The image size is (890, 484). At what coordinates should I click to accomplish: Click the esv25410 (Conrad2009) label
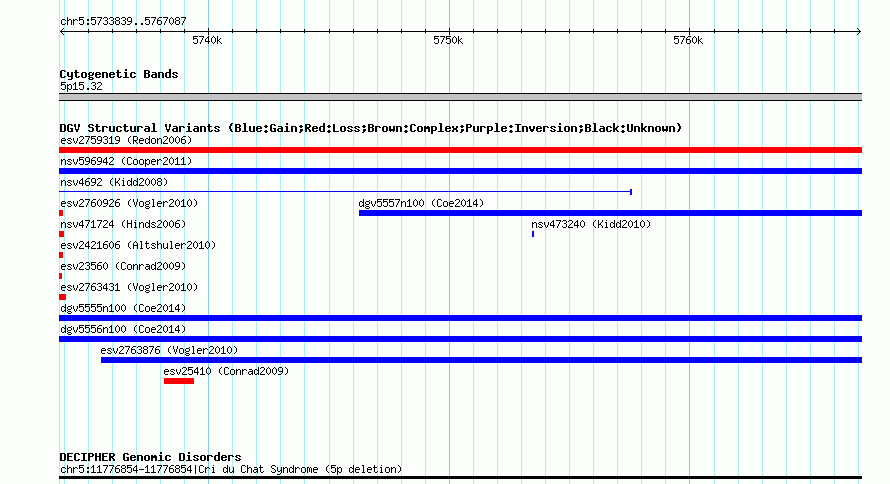[226, 371]
